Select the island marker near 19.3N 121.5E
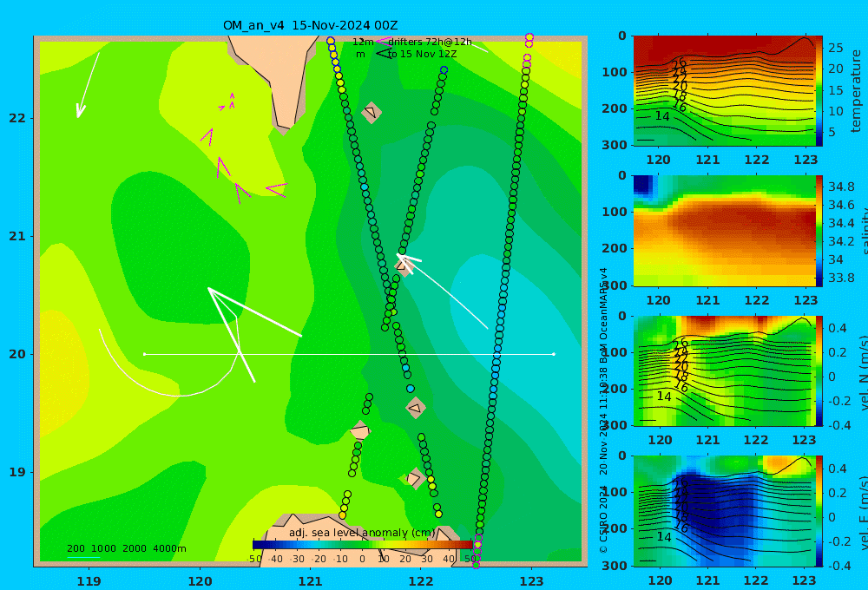868x590 pixels. pyautogui.click(x=360, y=430)
